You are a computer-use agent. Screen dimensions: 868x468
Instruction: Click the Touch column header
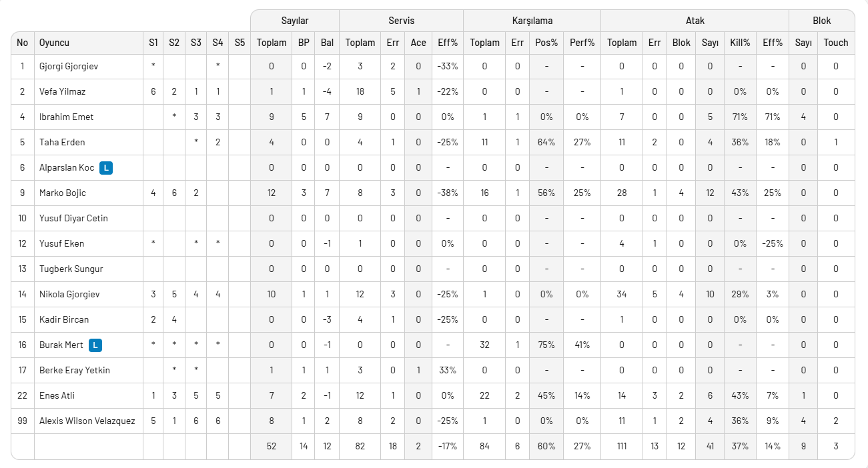pos(835,43)
